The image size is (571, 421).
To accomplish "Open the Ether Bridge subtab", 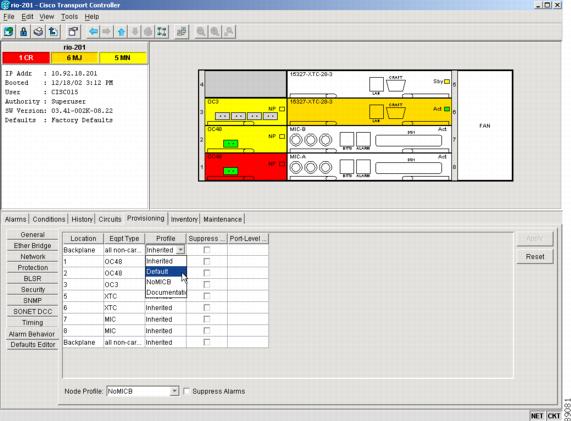I will pyautogui.click(x=32, y=245).
